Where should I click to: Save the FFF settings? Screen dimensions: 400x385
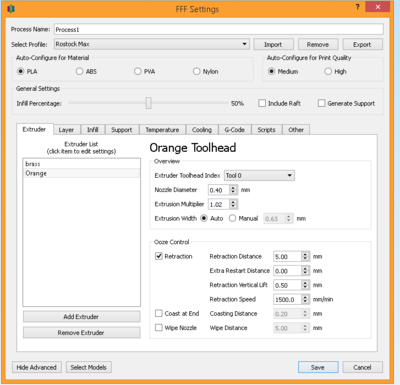[x=318, y=367]
